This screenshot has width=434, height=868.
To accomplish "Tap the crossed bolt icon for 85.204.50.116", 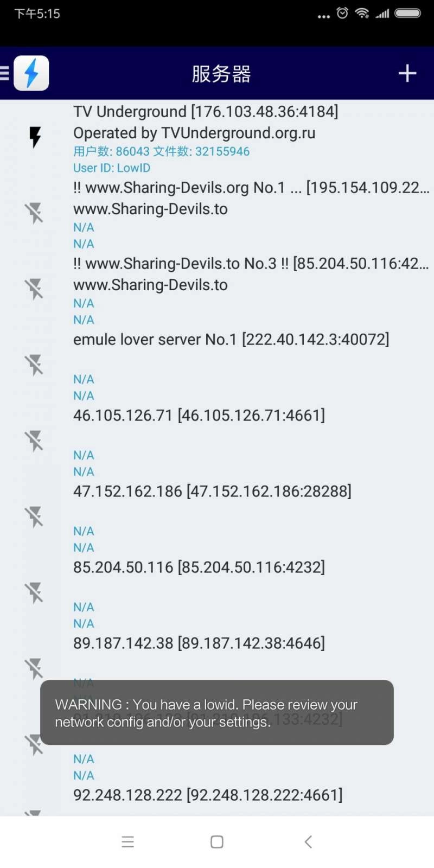I will [x=35, y=593].
